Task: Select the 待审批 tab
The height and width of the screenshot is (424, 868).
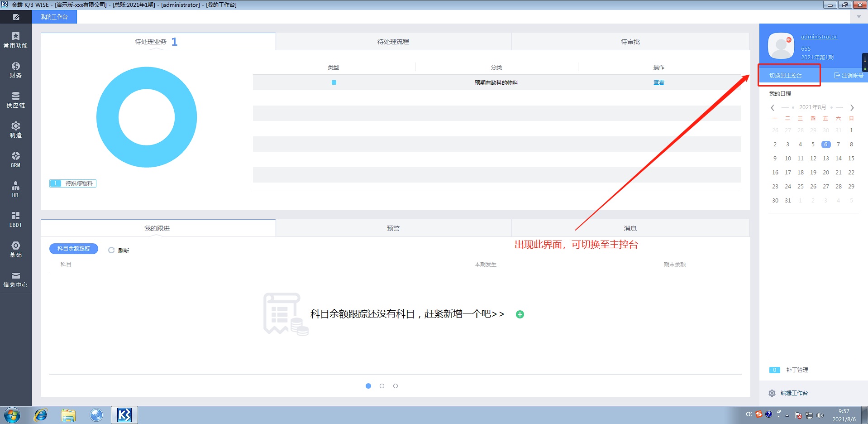Action: pos(630,42)
